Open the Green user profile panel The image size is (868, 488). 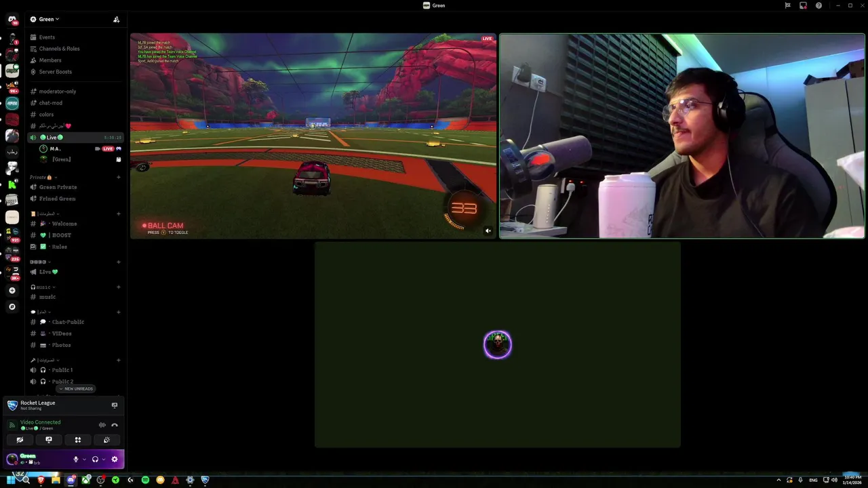click(37, 459)
